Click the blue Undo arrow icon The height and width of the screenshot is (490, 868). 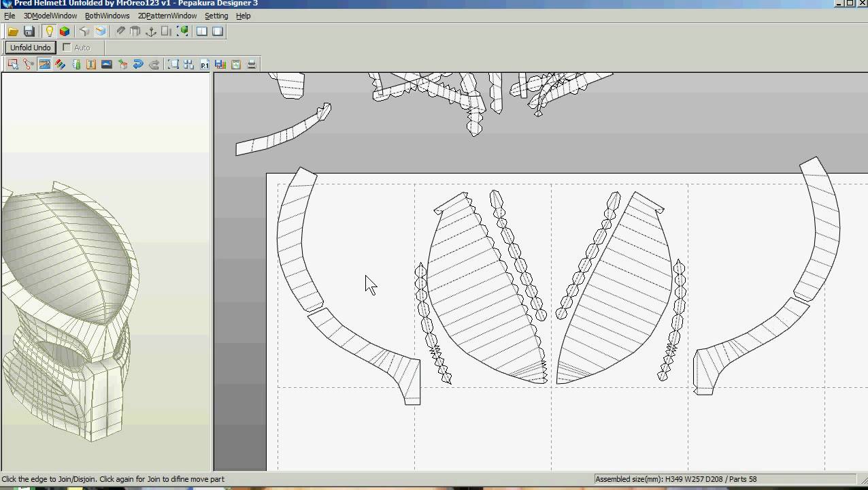[138, 65]
